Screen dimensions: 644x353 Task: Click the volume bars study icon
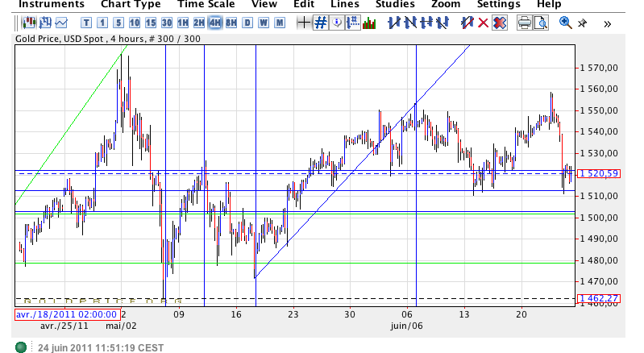(x=369, y=23)
